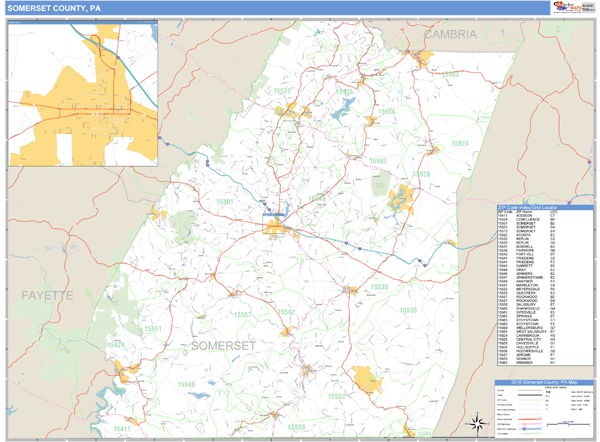Open the Somerset borough inset map

pos(83,93)
